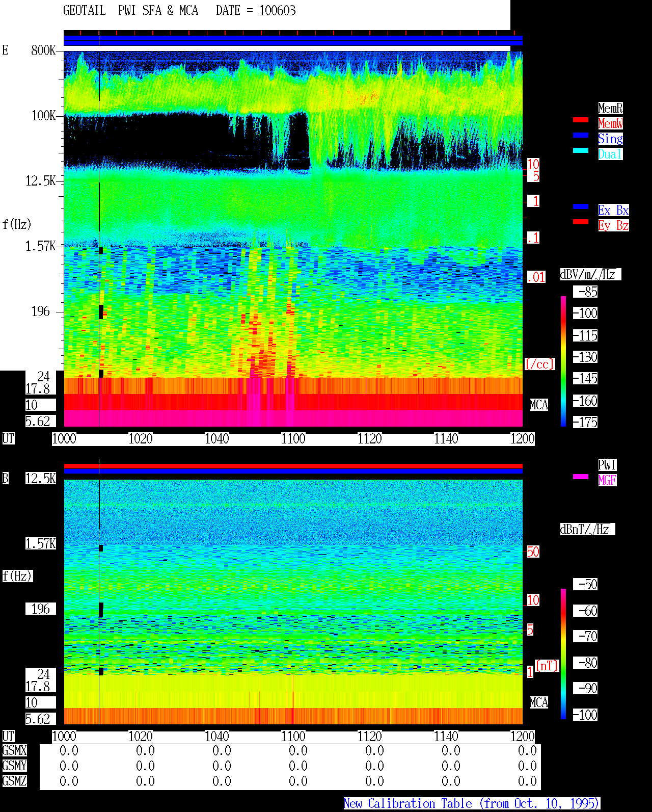Click the dBnT/√Hz colorbar unit label
The image size is (652, 812).
click(x=587, y=529)
